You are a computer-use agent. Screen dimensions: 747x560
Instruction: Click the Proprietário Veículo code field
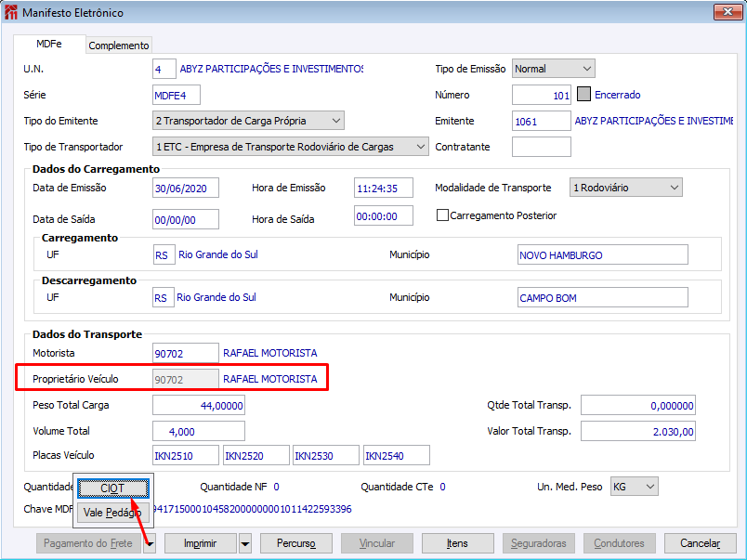click(x=186, y=379)
